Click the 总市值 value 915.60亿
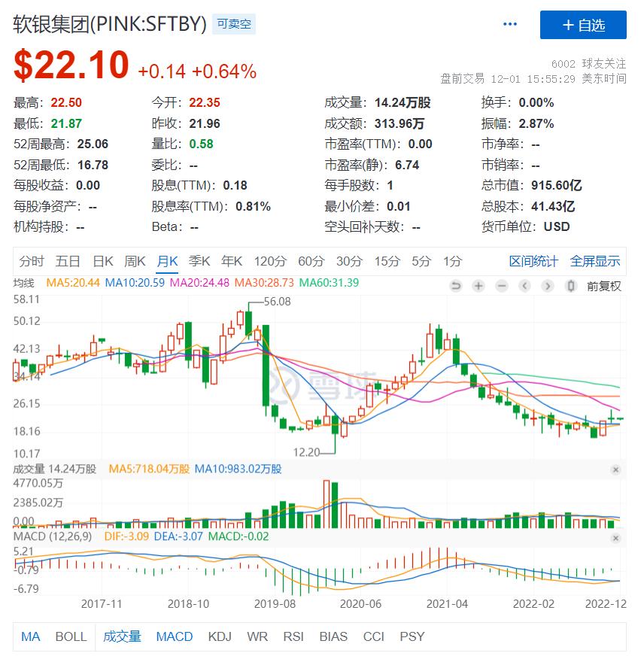Image resolution: width=644 pixels, height=656 pixels. tap(557, 185)
